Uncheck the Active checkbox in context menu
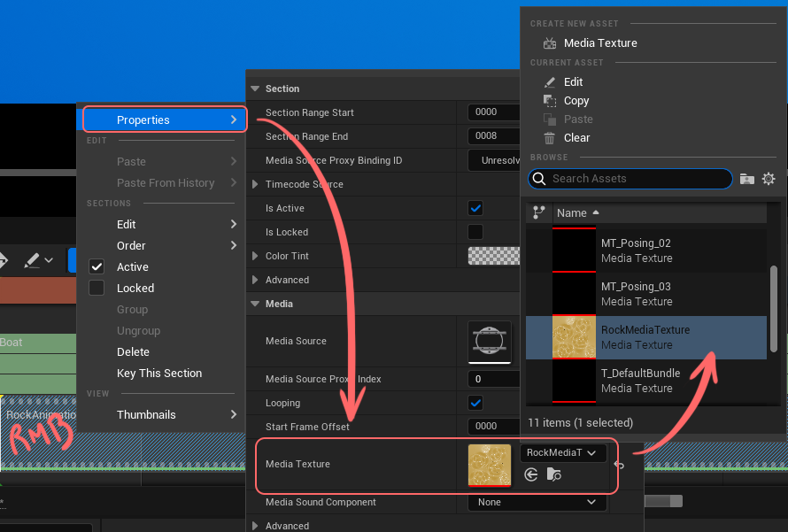This screenshot has height=532, width=788. (97, 267)
